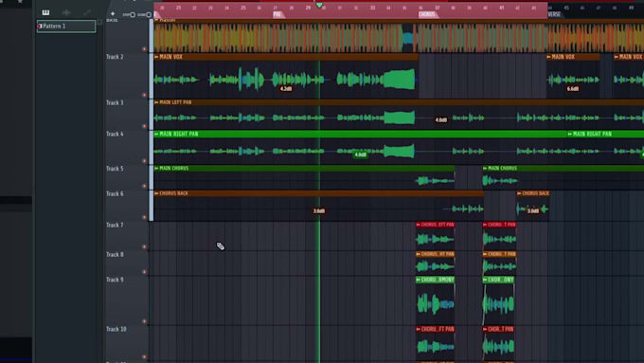The width and height of the screenshot is (644, 363).
Task: Click the 4.0dB label on MAIN LEFT PAN
Action: (441, 120)
